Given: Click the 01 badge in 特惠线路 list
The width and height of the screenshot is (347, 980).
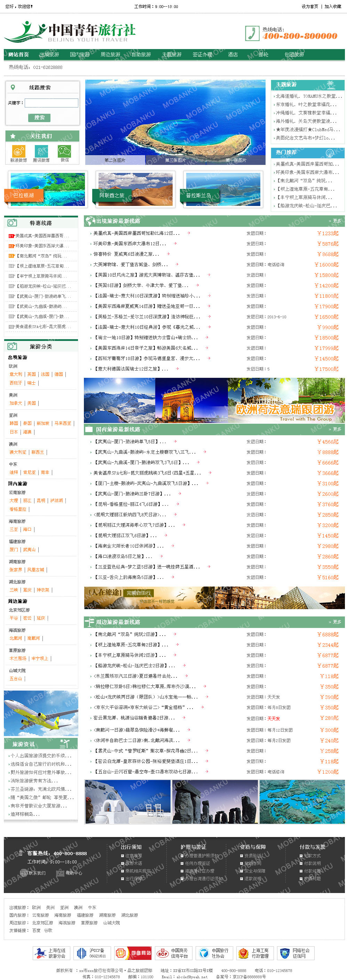Looking at the screenshot, I should (11, 236).
